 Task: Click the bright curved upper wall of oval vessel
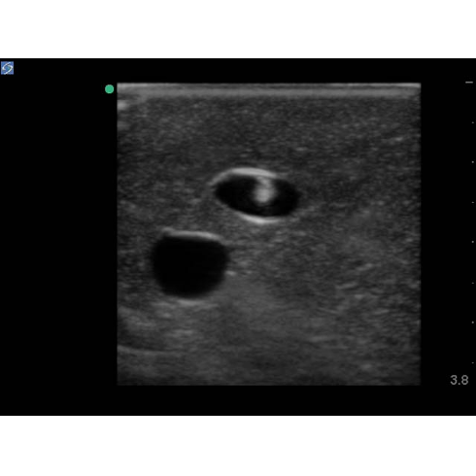coord(243,173)
